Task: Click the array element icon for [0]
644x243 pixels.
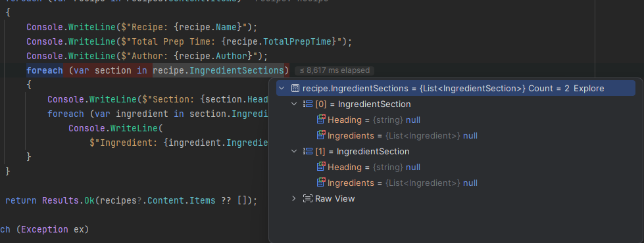Action: 308,104
